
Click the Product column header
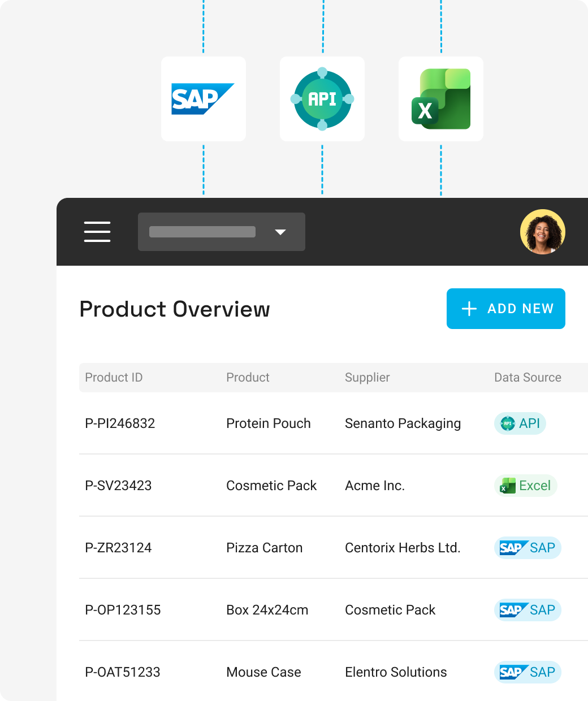248,378
